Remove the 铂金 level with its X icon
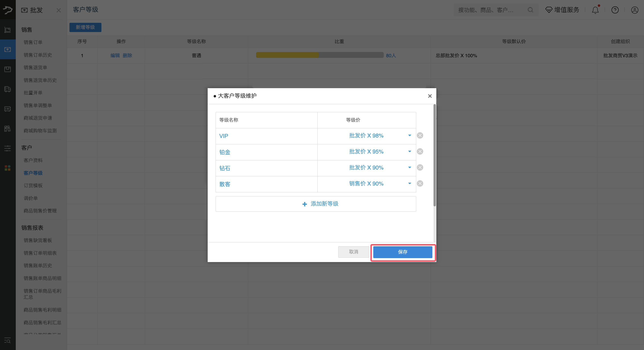644x350 pixels. [420, 152]
